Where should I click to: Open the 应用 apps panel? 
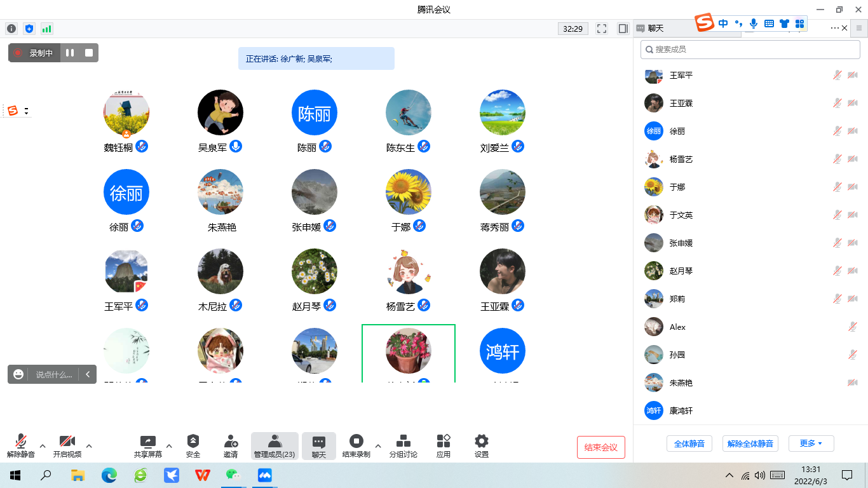coord(443,445)
